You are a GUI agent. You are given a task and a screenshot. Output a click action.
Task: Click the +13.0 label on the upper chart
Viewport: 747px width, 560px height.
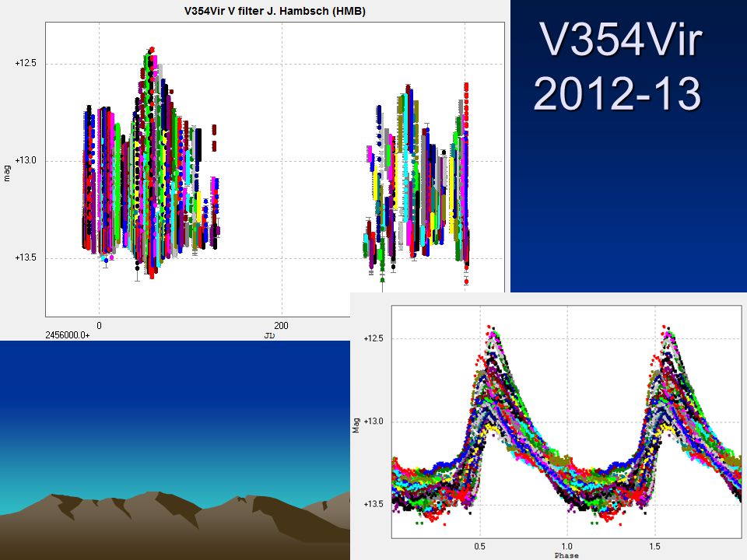[26, 160]
